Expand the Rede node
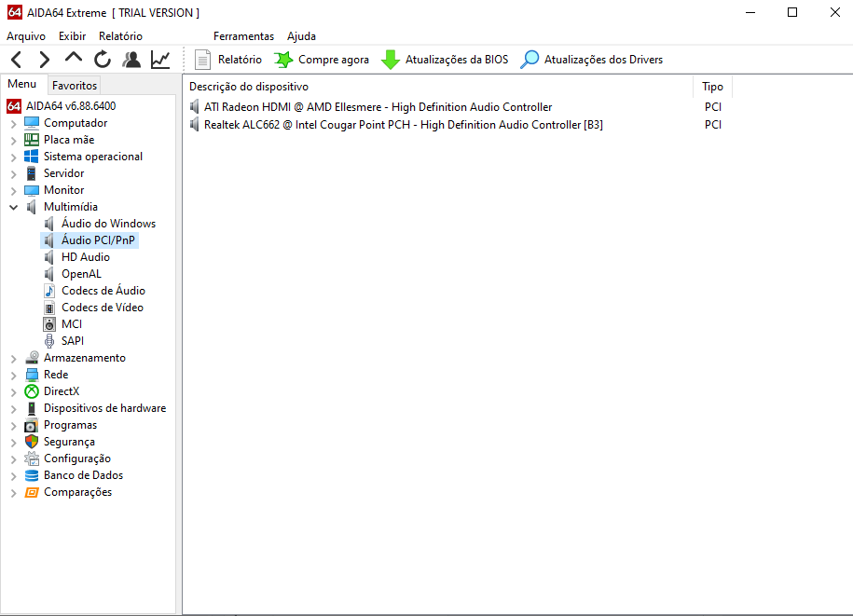 pos(14,376)
